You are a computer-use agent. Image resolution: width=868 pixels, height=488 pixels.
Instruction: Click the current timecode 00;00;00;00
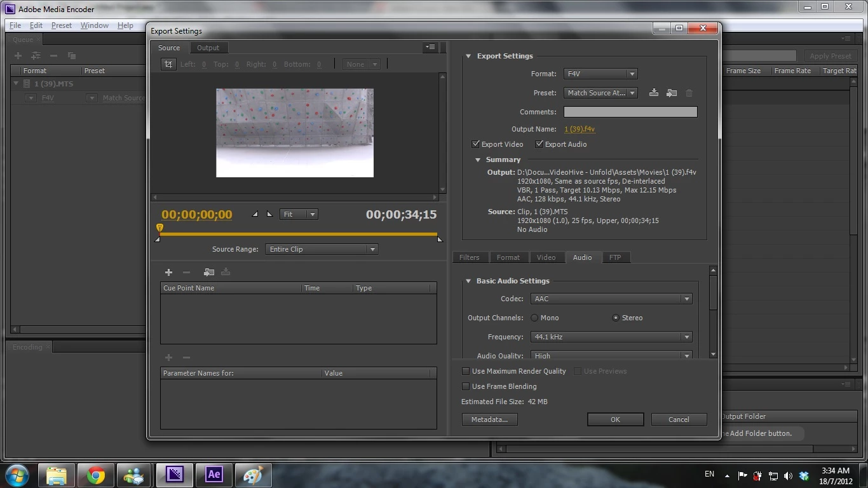[197, 215]
